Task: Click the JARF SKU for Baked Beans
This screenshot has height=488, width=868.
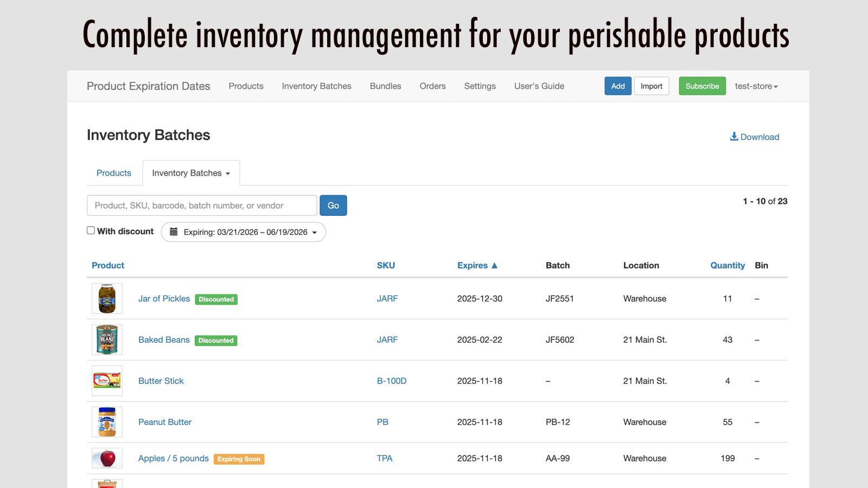Action: pos(387,340)
